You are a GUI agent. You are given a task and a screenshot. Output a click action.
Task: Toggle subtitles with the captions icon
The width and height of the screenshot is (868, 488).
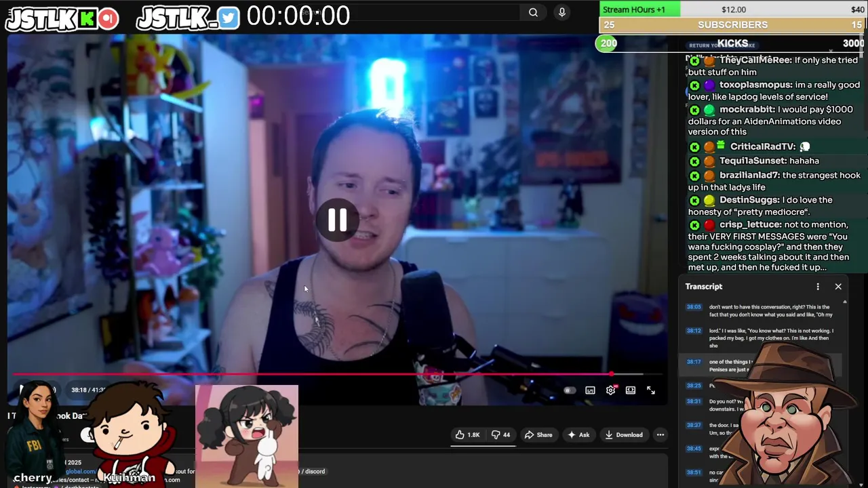coord(590,390)
